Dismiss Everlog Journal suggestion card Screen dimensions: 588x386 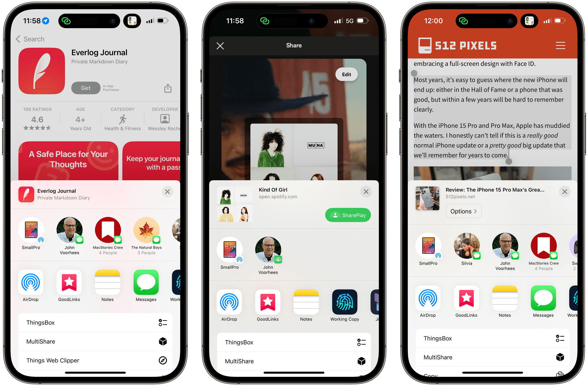coord(167,192)
